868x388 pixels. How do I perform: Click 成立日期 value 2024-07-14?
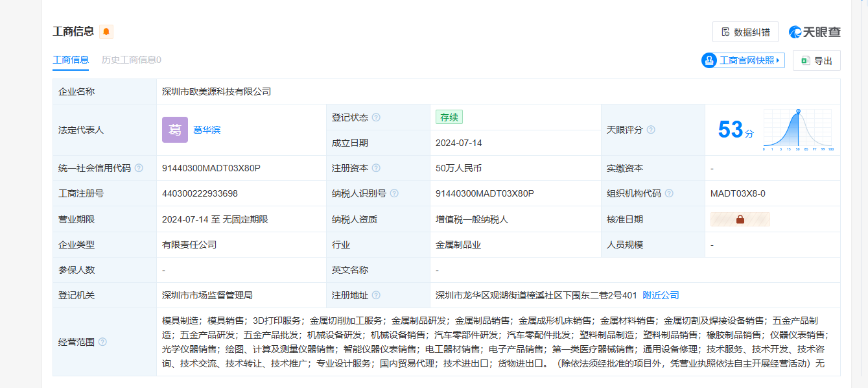click(x=459, y=143)
